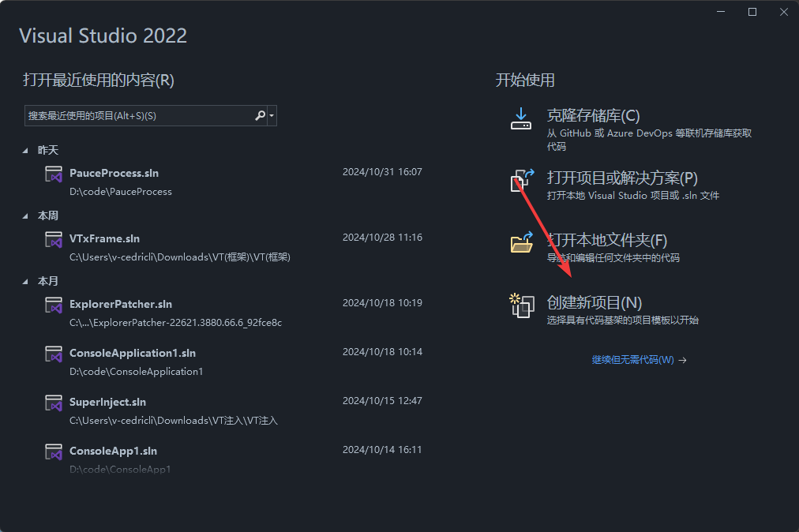This screenshot has width=799, height=532.
Task: Click the ExplorerPatcher.sln solution file icon
Action: point(54,305)
